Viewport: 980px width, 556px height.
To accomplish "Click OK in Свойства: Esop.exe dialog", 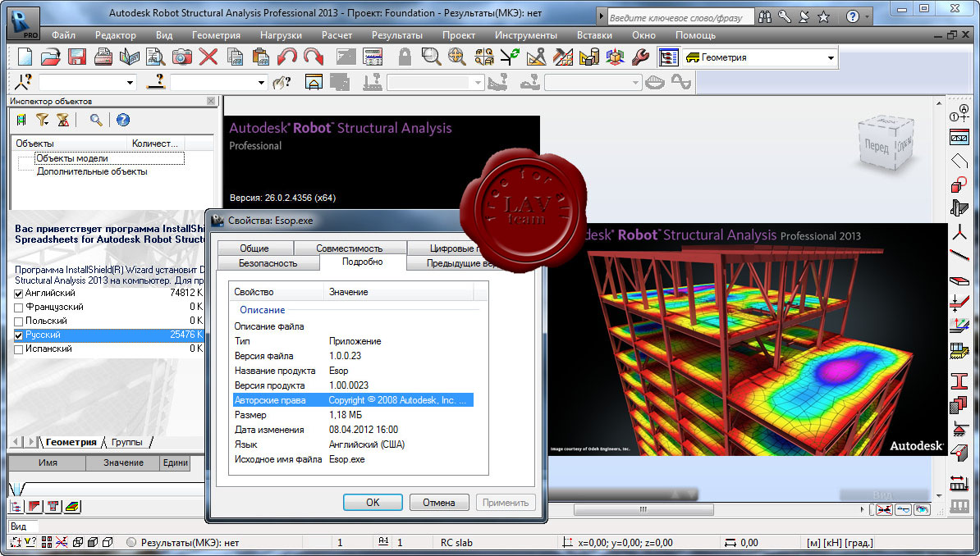I will tap(373, 502).
